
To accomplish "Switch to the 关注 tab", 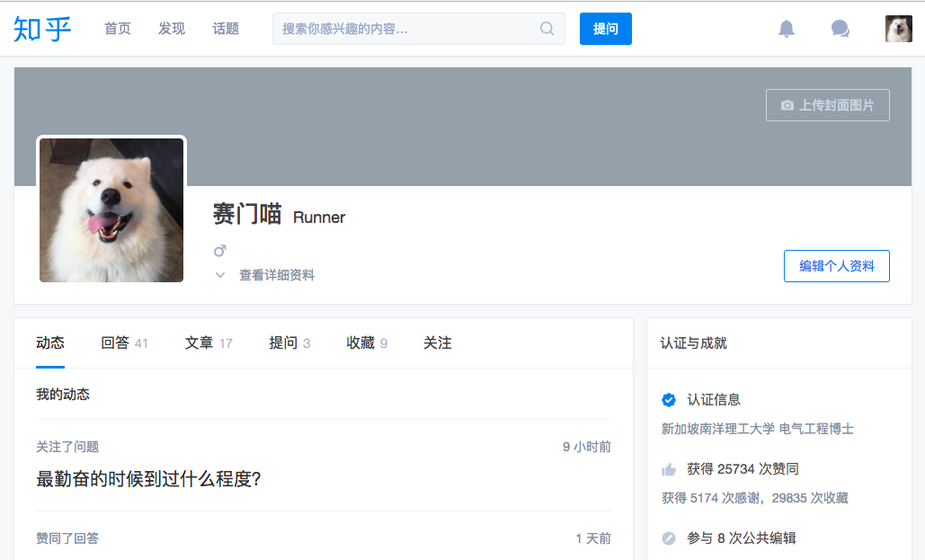I will coord(437,342).
